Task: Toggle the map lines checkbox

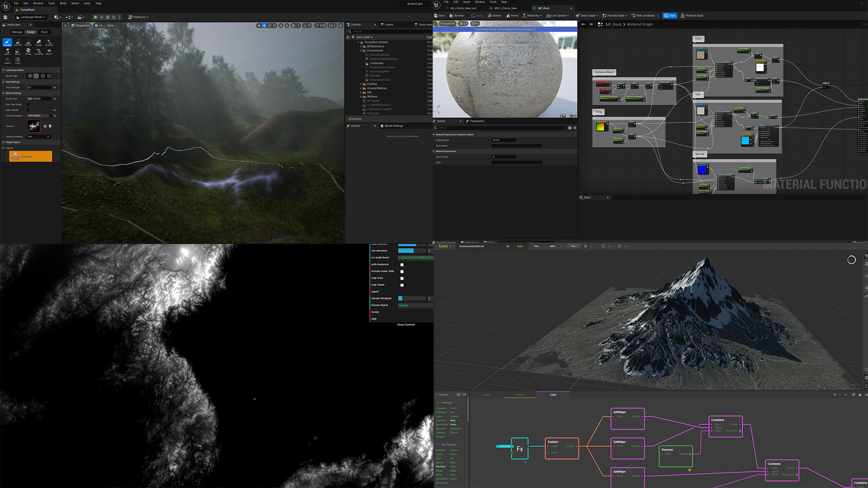Action: [402, 278]
